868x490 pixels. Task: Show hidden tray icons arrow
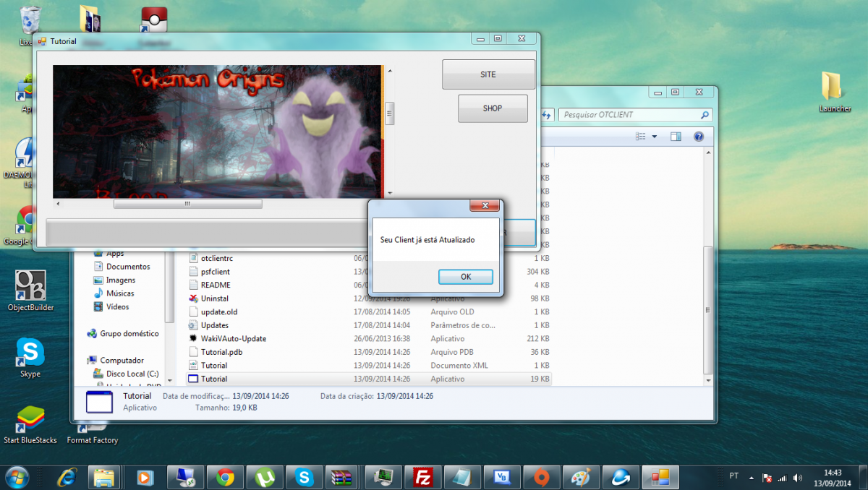(x=752, y=478)
